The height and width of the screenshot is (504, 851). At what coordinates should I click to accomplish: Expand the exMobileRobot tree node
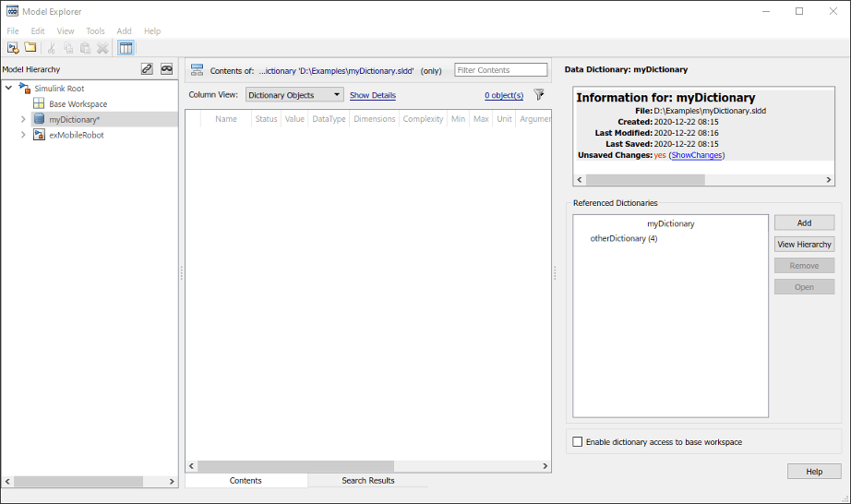point(23,135)
